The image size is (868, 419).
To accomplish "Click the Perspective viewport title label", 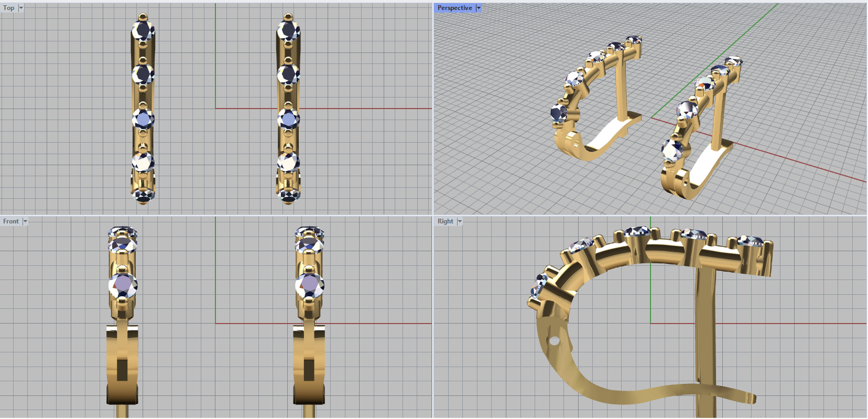I will (455, 8).
